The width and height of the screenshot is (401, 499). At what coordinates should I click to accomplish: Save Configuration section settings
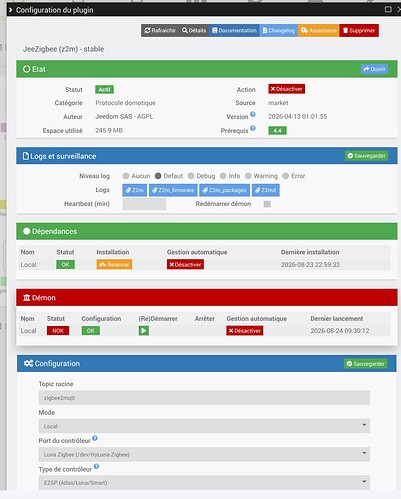[366, 364]
